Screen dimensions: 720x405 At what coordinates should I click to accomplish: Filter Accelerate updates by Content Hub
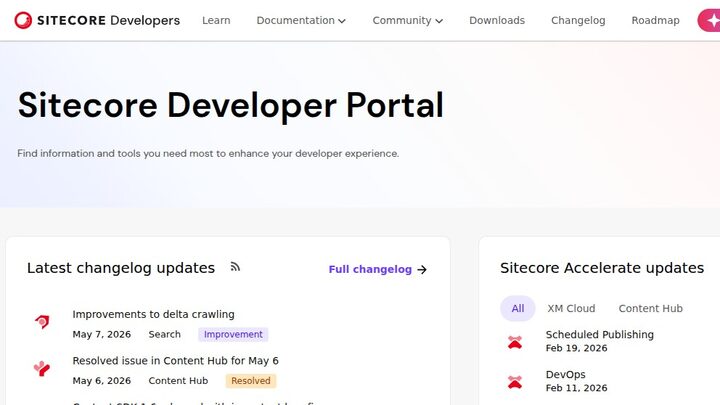point(651,309)
